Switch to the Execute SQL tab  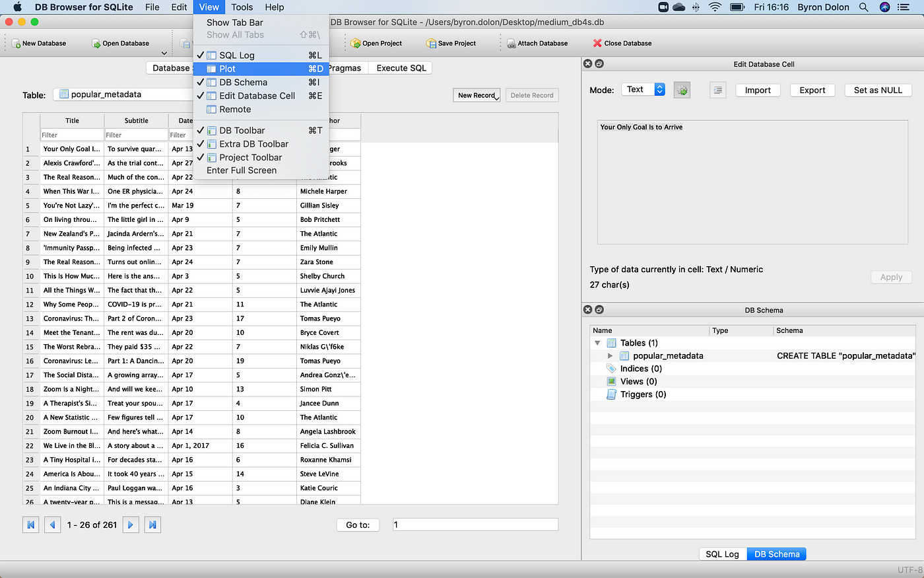coord(401,68)
